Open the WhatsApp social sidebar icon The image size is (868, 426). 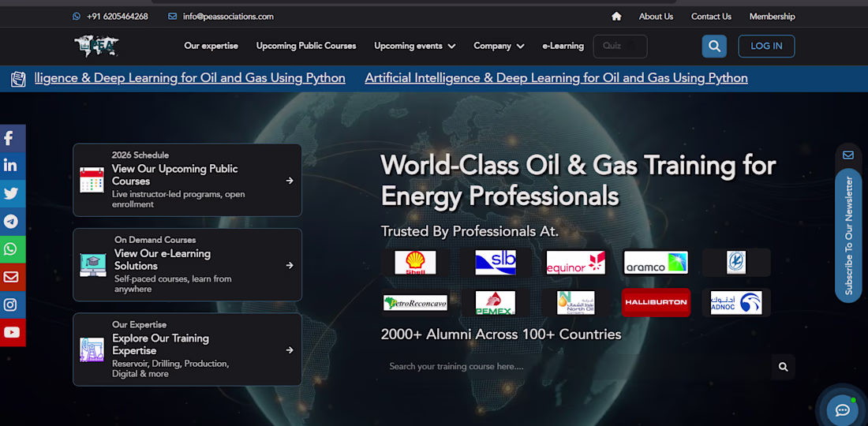point(11,249)
